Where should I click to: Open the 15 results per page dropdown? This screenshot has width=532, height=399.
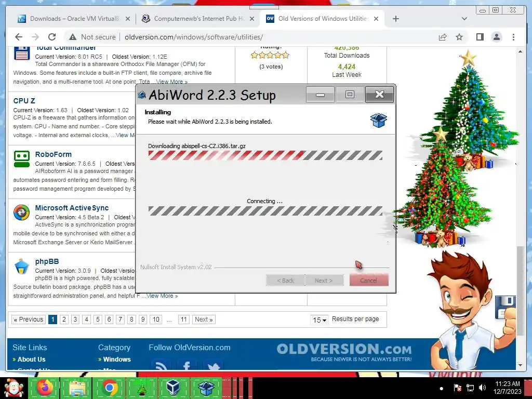tap(320, 320)
